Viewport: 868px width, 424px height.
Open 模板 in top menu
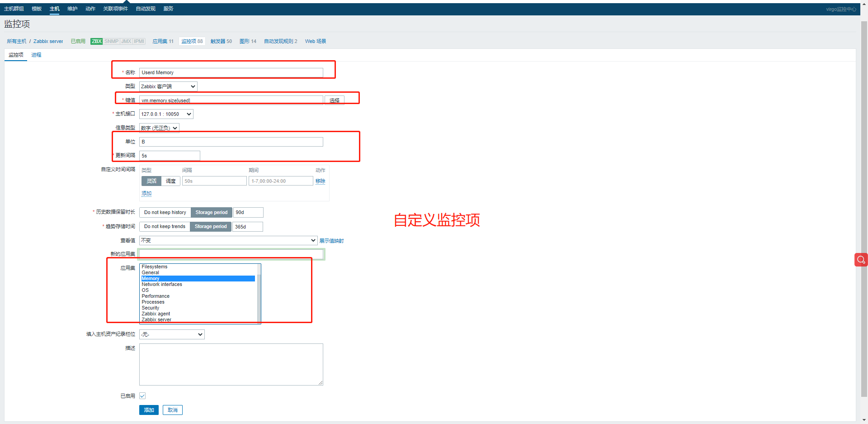pyautogui.click(x=37, y=9)
